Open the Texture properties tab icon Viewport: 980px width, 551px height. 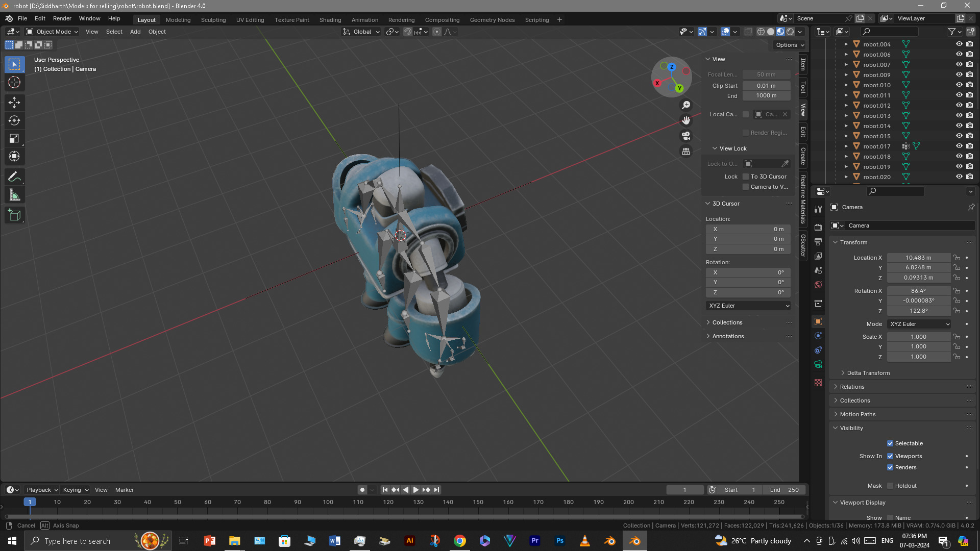(x=818, y=383)
